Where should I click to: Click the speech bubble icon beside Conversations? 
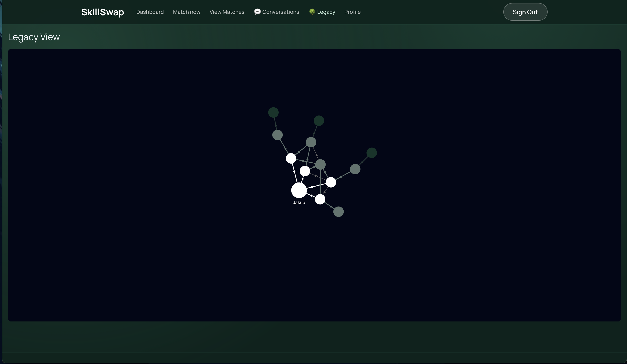[257, 12]
